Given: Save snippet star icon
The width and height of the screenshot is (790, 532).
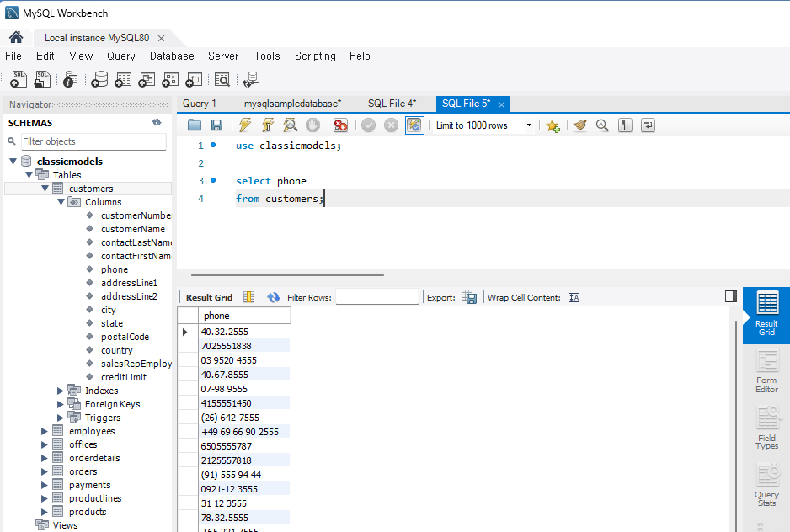Looking at the screenshot, I should [x=552, y=125].
